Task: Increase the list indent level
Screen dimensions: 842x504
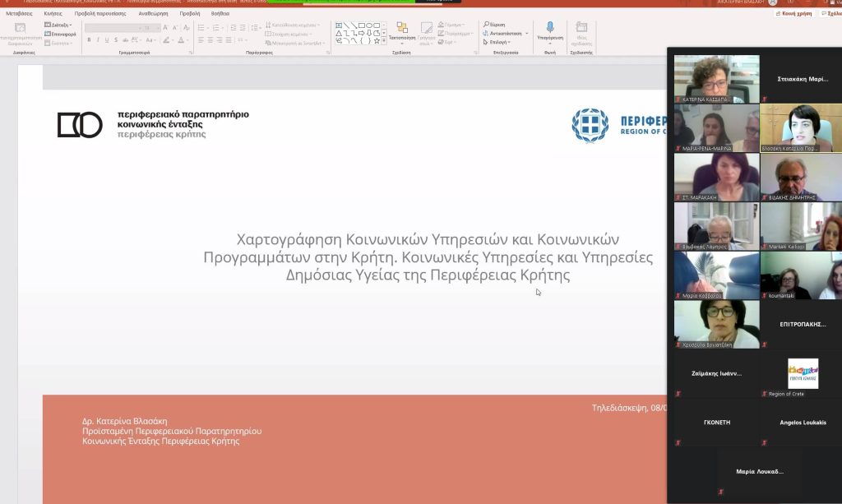Action: (x=243, y=27)
